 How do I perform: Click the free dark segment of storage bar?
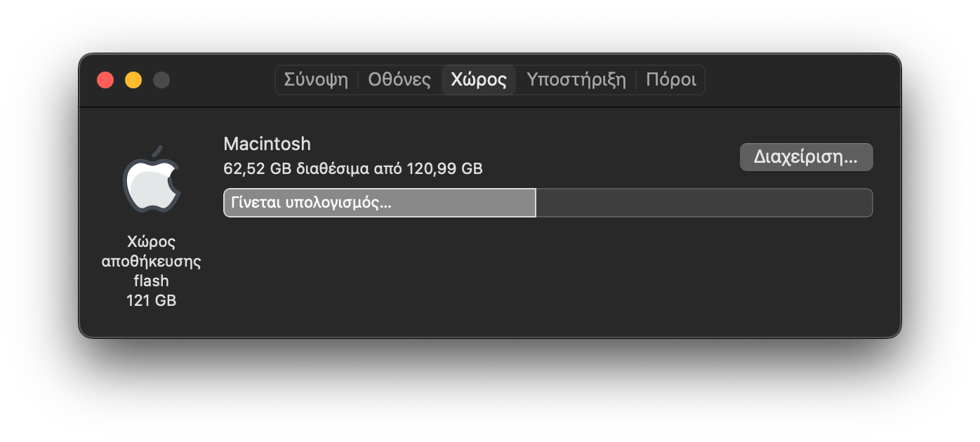coord(704,203)
